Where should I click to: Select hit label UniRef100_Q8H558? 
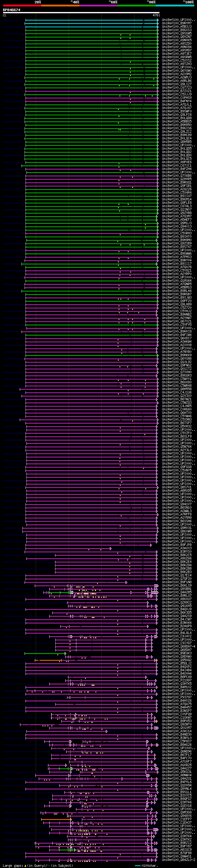(177, 389)
